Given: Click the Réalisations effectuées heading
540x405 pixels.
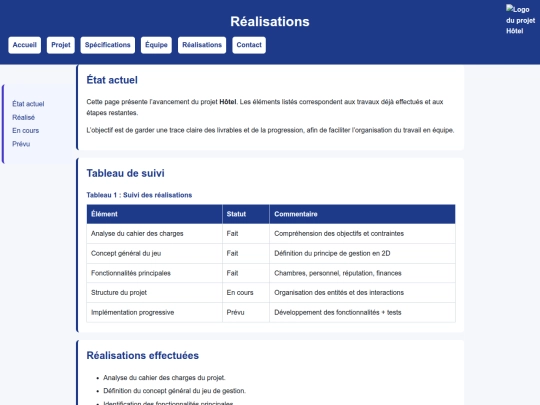Looking at the screenshot, I should (x=143, y=355).
